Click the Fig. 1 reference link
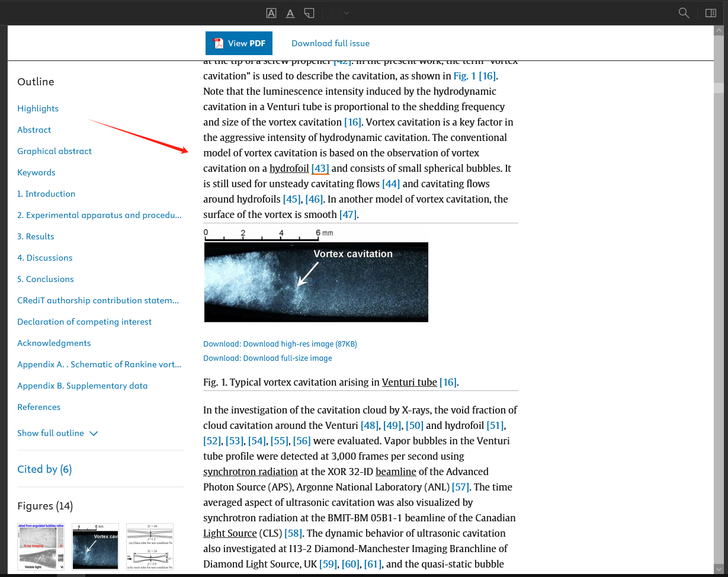 (465, 76)
